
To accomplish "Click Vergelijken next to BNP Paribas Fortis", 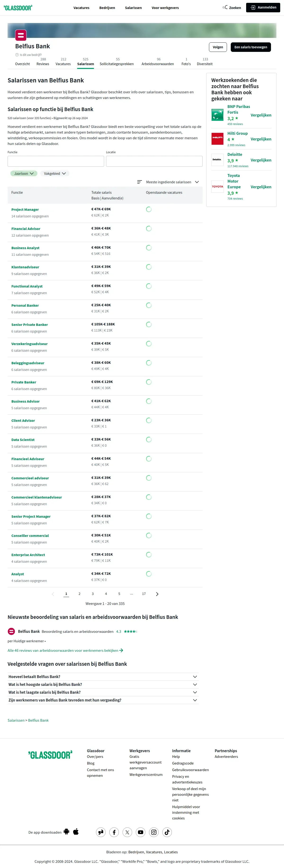I will point(261,115).
